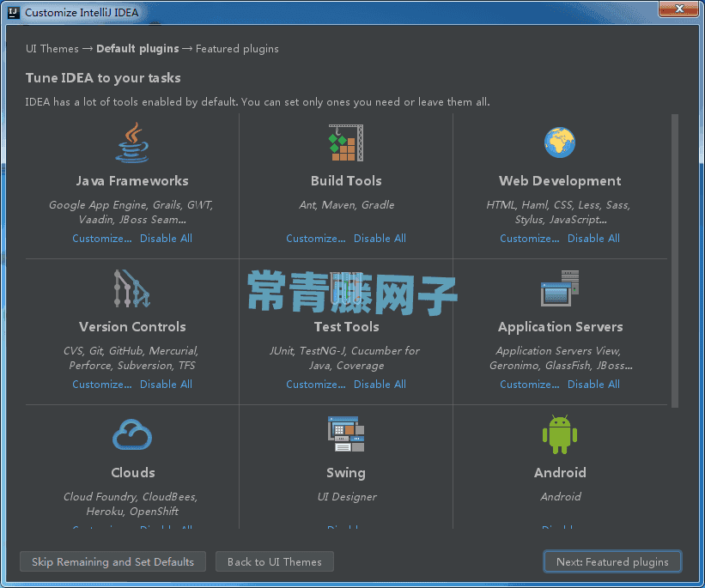Click Skip Remaining and Set Defaults
This screenshot has height=588, width=705.
pos(112,561)
